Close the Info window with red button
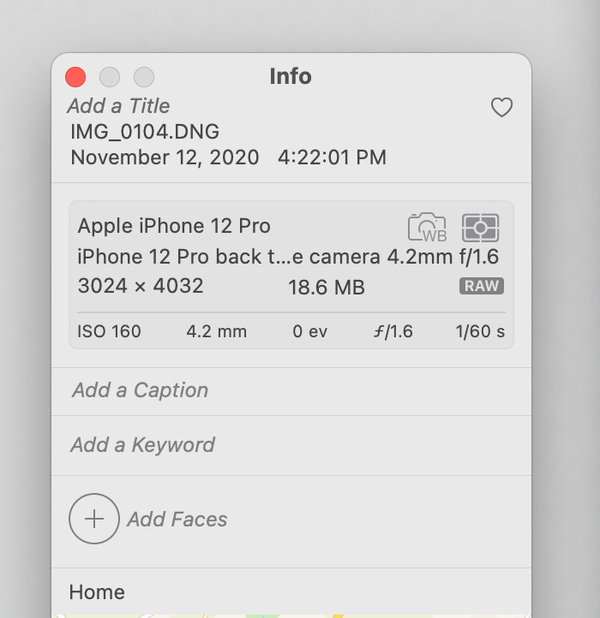The width and height of the screenshot is (600, 618). pyautogui.click(x=75, y=77)
